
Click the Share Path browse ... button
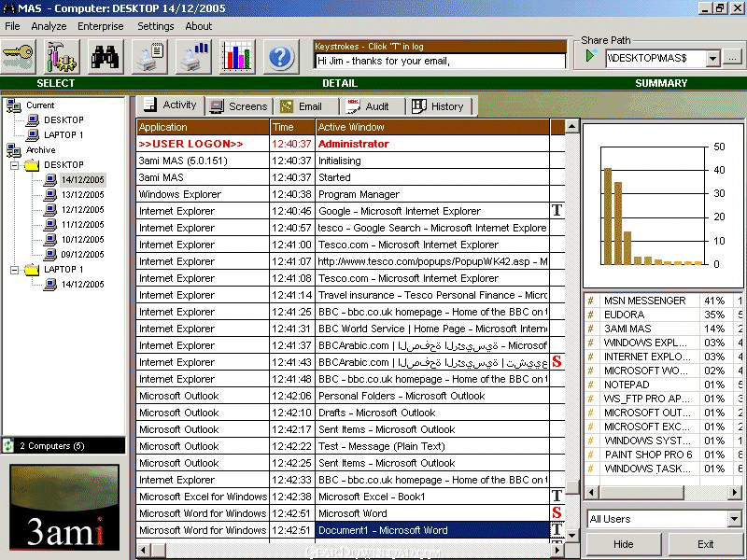tap(731, 58)
